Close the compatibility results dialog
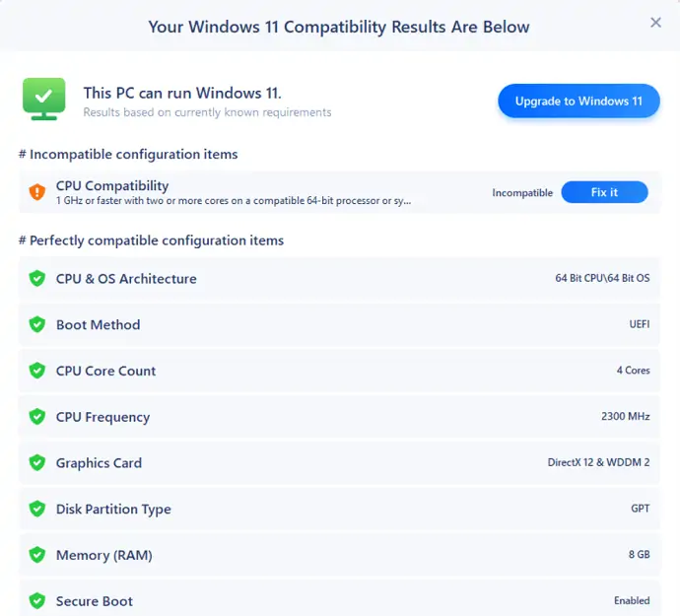This screenshot has width=680, height=616. tap(656, 23)
